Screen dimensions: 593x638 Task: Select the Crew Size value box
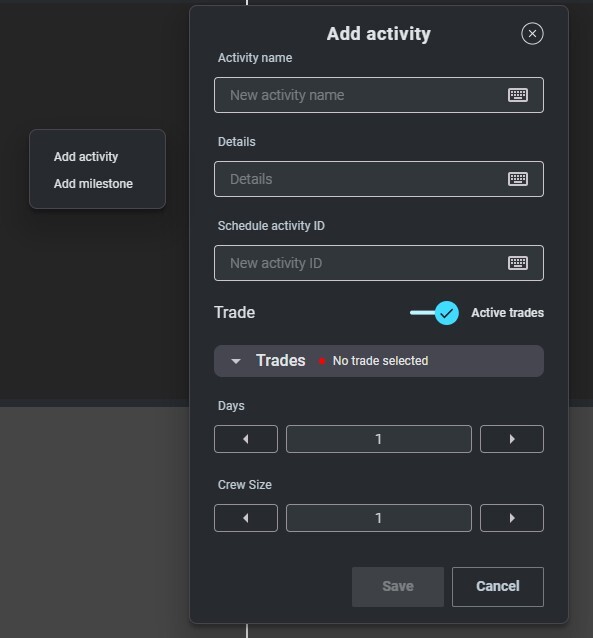click(379, 518)
